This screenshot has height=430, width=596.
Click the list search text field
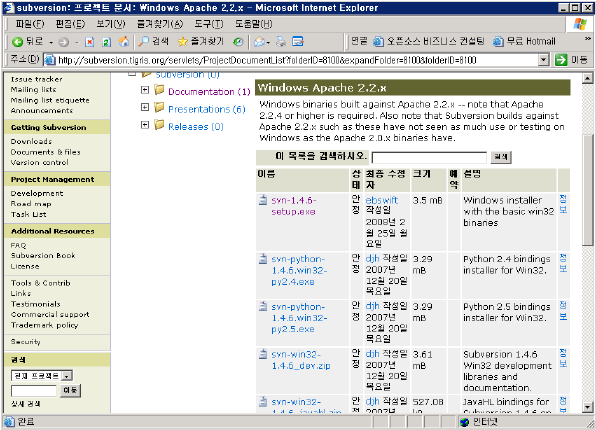pos(429,157)
